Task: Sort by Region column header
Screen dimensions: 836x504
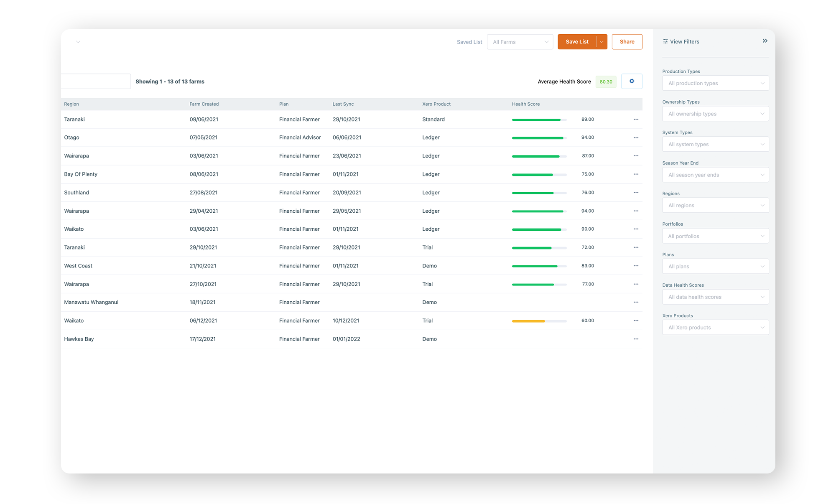Action: [x=71, y=104]
